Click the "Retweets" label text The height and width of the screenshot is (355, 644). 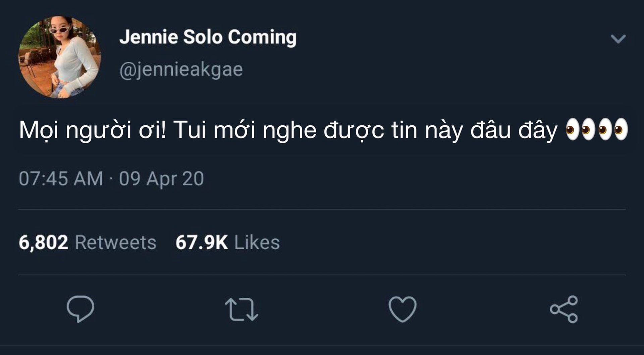(x=116, y=242)
